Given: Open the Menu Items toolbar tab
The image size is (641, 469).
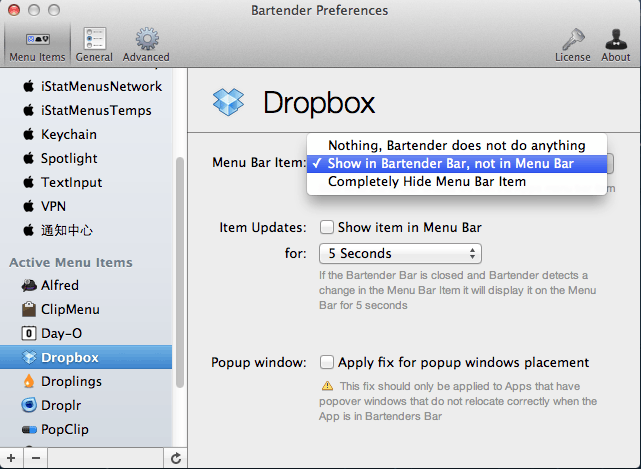Looking at the screenshot, I should (37, 45).
